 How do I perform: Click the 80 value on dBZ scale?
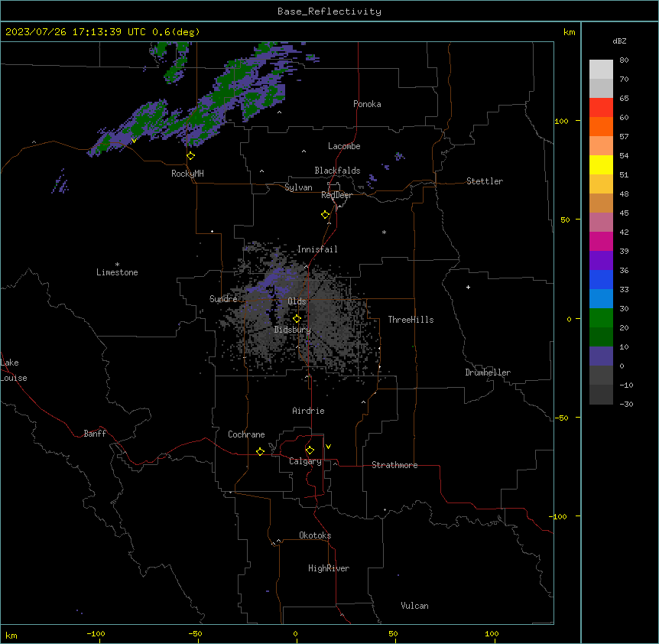pyautogui.click(x=624, y=60)
